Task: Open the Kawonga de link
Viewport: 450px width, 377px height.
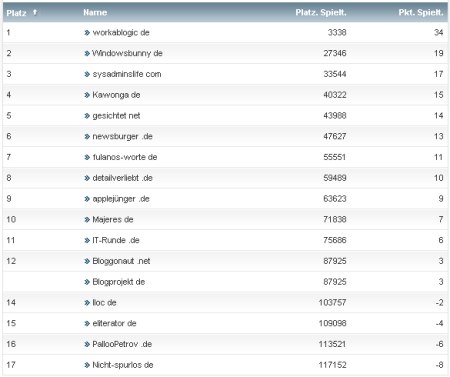Action: coord(116,95)
